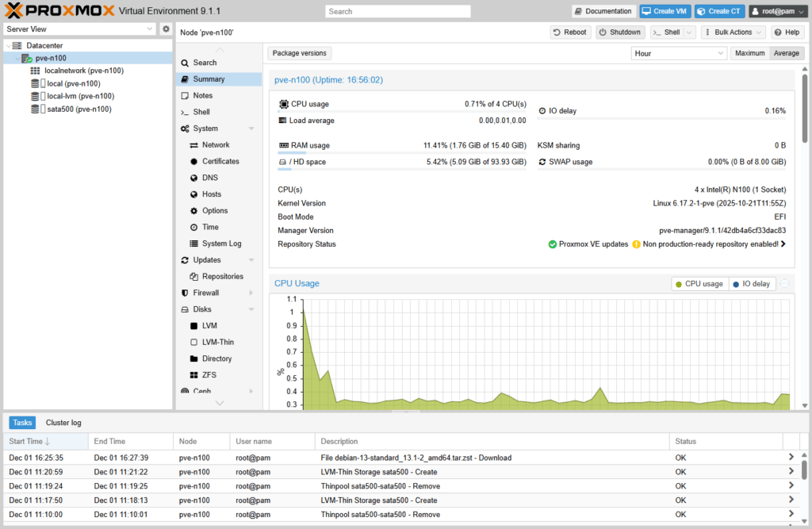Switch to the Cluster log tab

[63, 423]
